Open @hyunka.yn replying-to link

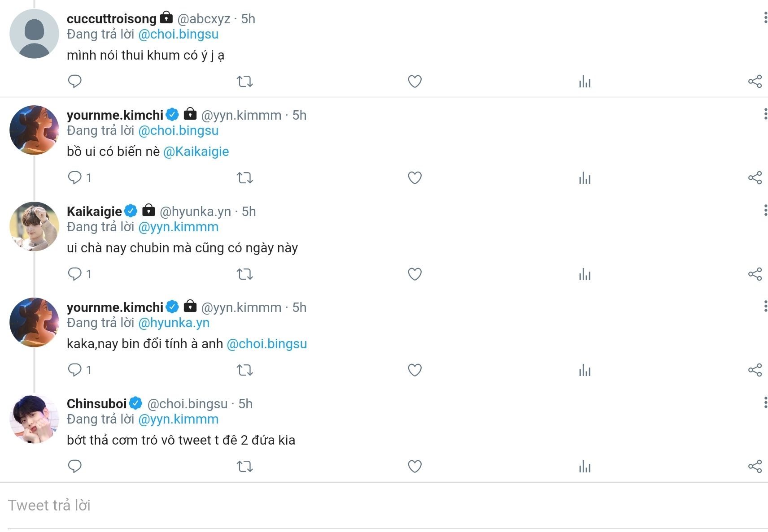point(174,323)
